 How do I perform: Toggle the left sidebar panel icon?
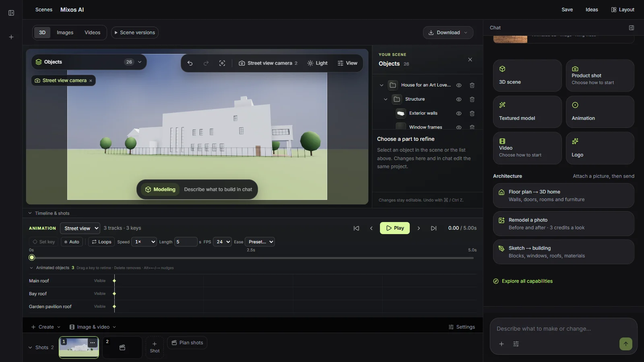[x=11, y=13]
